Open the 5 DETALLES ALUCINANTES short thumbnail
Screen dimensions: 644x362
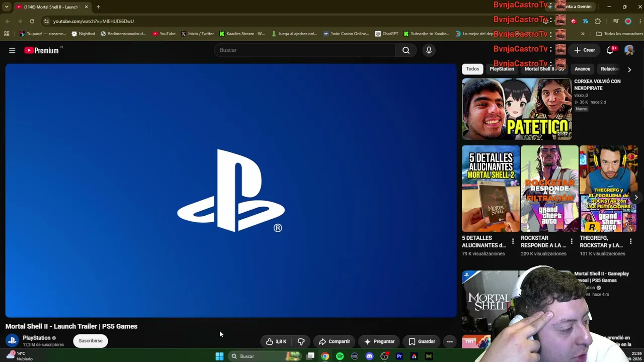tap(491, 189)
